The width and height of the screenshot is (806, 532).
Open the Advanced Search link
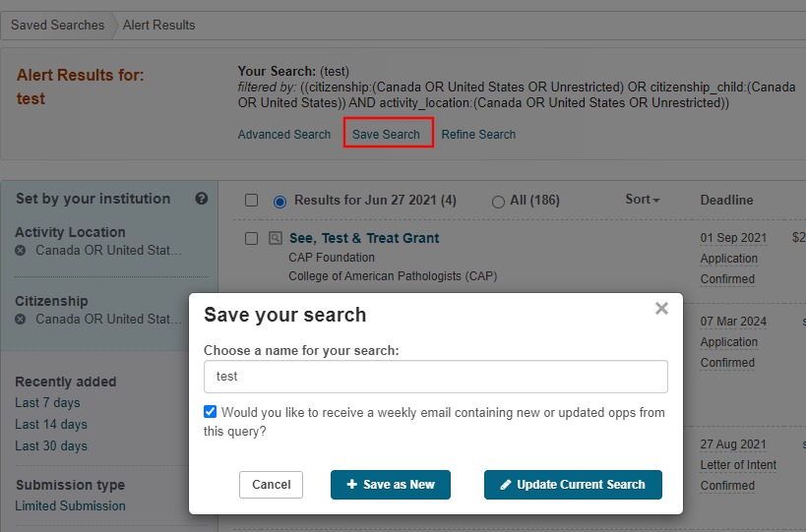pyautogui.click(x=284, y=135)
